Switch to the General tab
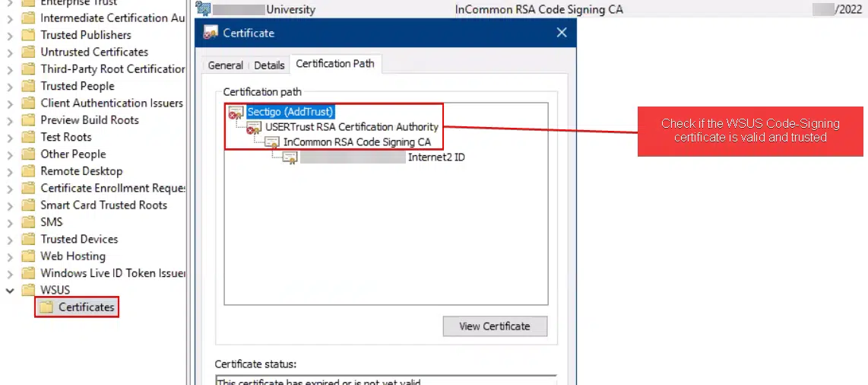The image size is (868, 385). 225,65
